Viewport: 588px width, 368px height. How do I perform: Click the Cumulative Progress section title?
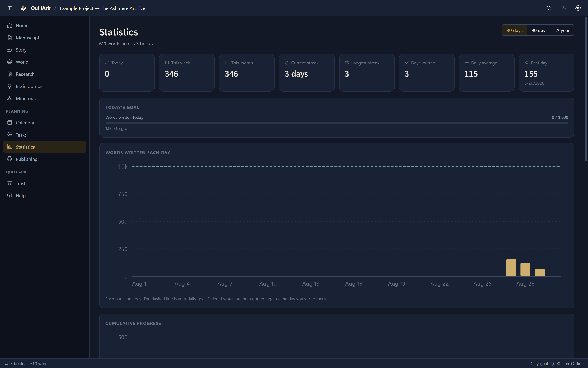click(133, 323)
